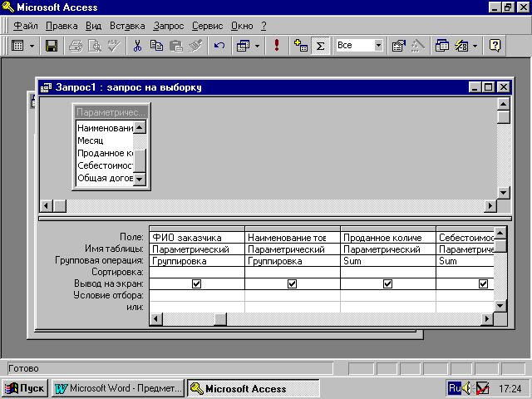Click grid horizontal scrollbar right arrow

coord(487,319)
